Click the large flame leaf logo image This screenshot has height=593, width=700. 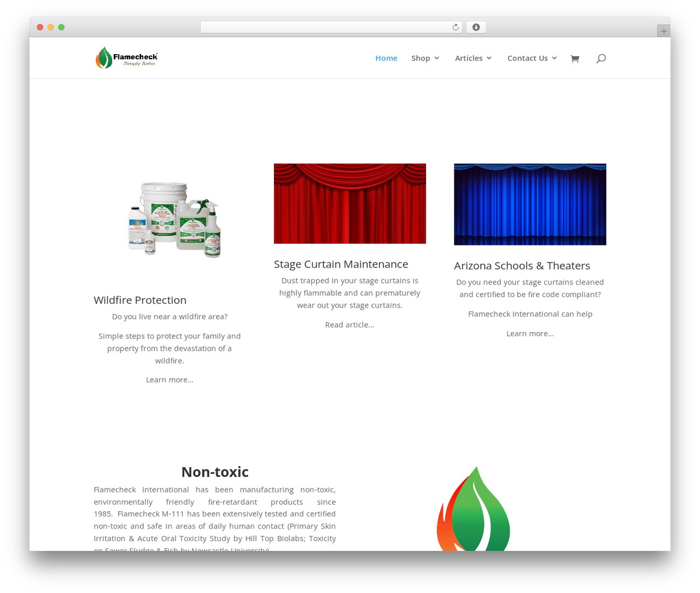click(x=474, y=509)
